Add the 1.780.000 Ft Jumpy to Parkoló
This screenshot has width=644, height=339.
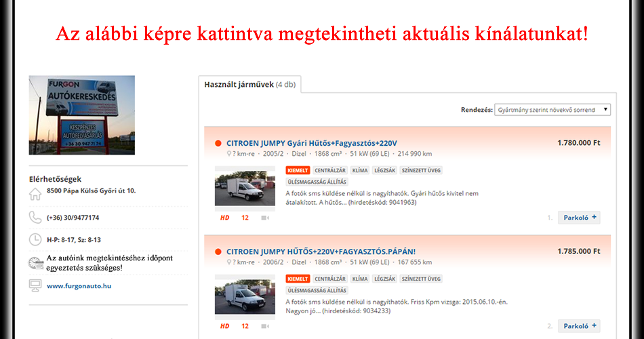tap(579, 218)
